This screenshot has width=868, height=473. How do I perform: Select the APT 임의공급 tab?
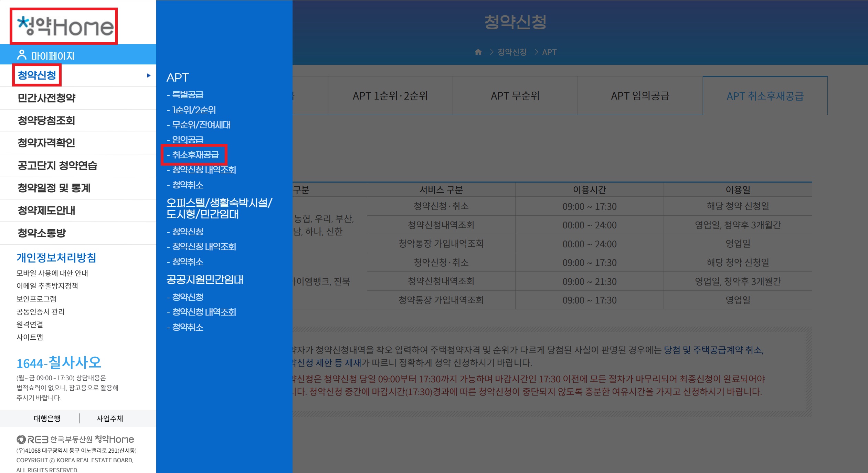pyautogui.click(x=641, y=96)
